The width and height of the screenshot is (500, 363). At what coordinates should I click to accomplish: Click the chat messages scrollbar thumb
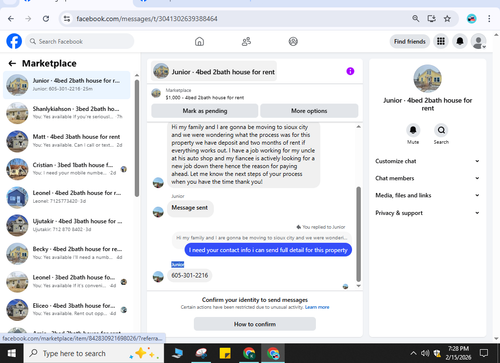pyautogui.click(x=359, y=234)
